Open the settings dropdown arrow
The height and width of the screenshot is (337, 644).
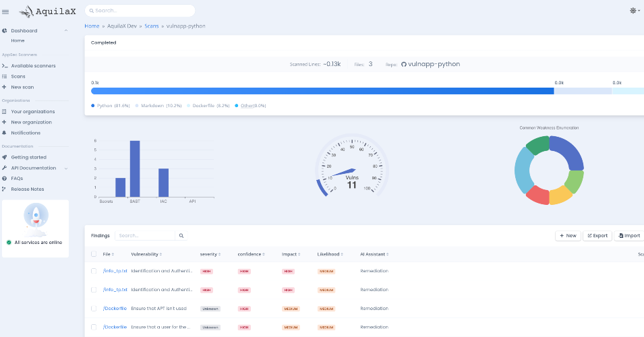coord(639,11)
